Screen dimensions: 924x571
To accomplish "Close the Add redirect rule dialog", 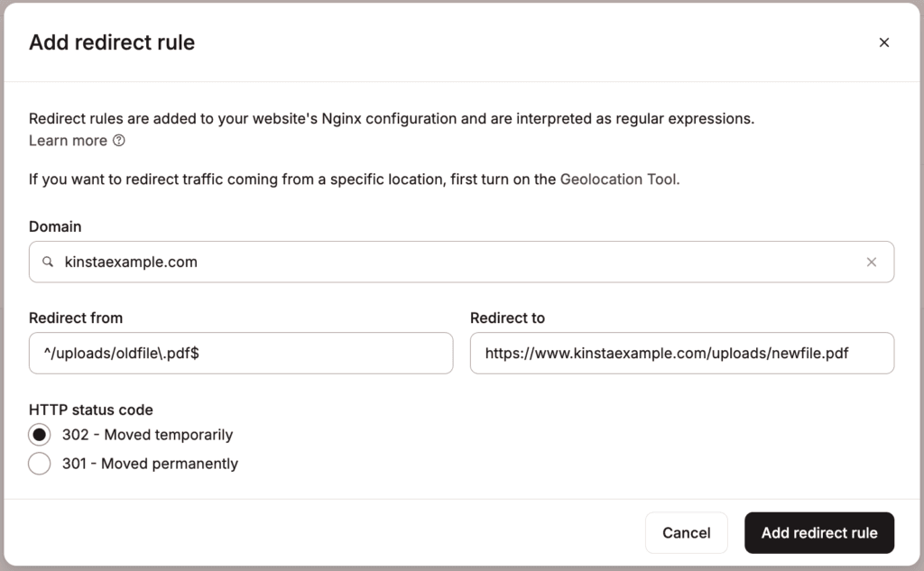I will [884, 41].
